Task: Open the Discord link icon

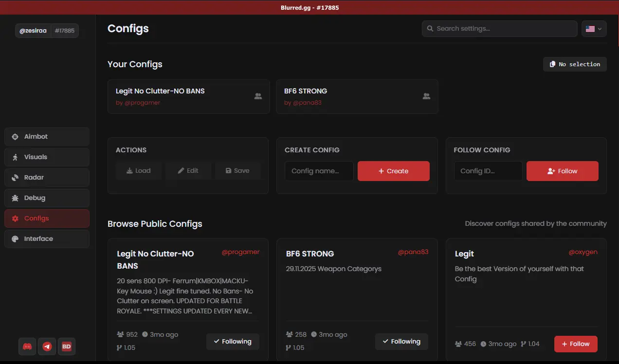Action: [x=28, y=346]
